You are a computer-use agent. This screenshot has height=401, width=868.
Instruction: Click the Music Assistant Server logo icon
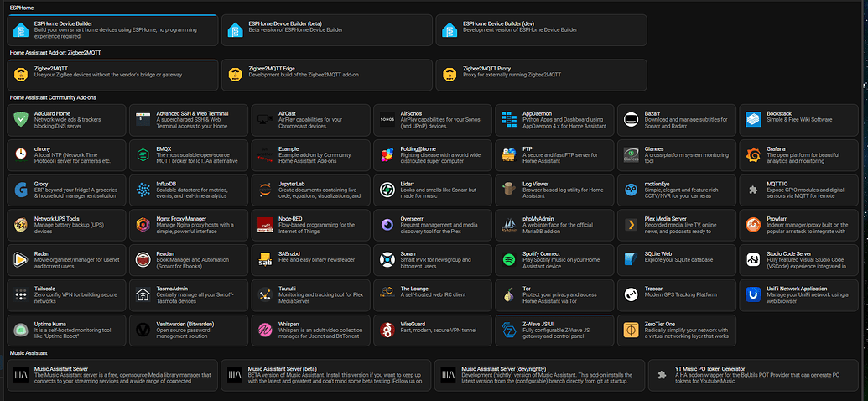coord(20,375)
